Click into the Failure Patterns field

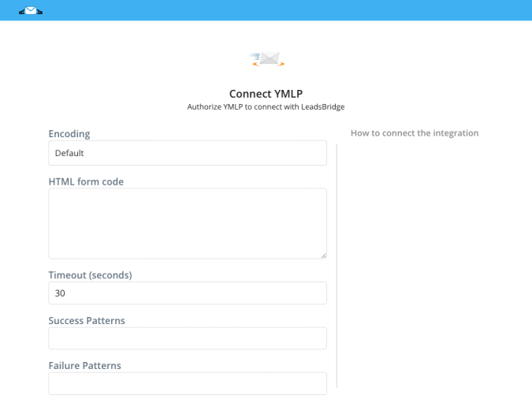(188, 383)
